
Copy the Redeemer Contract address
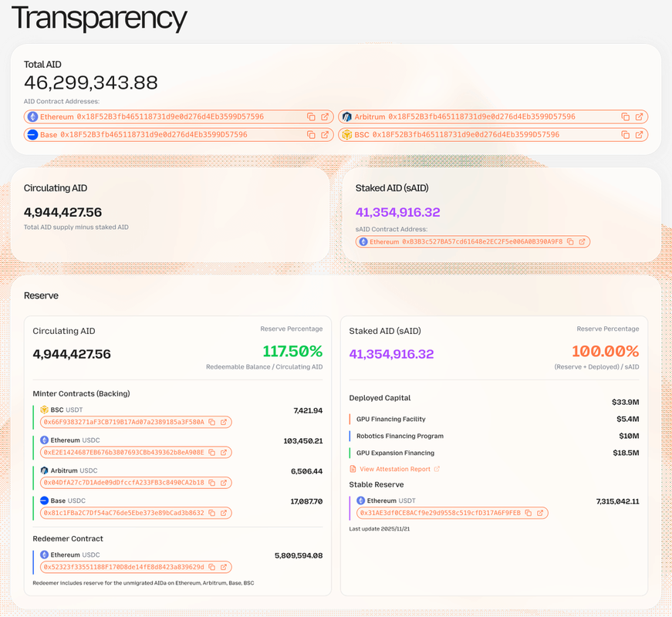coord(212,568)
